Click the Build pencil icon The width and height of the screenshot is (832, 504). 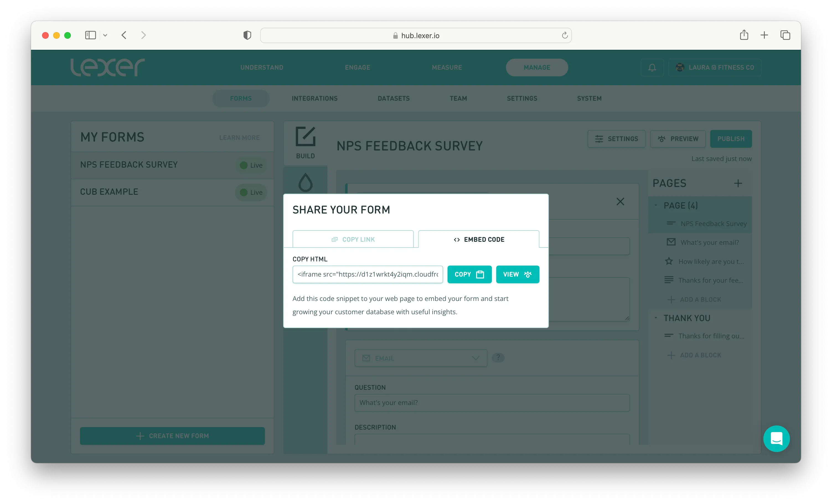pos(305,137)
